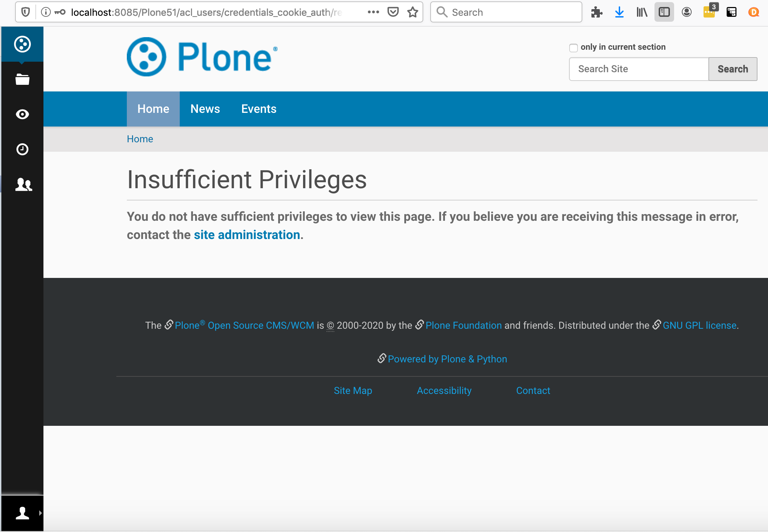Click the tracking protection shield icon
The width and height of the screenshot is (768, 532).
26,12
